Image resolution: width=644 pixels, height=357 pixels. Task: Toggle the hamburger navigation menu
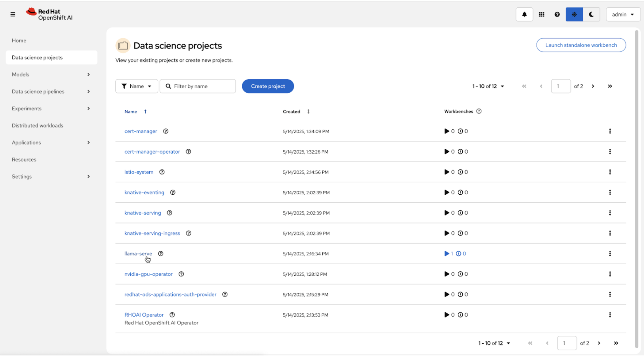click(x=13, y=14)
